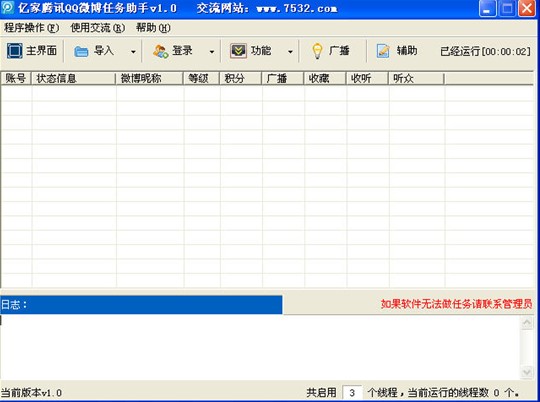Click the 功能 function icon
This screenshot has width=540, height=402.
238,51
